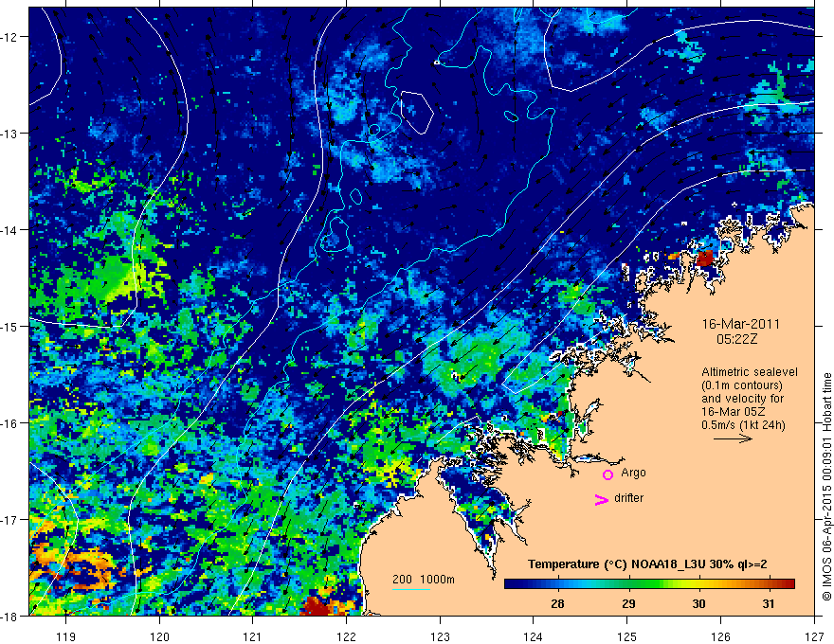Select the '05:22Z' time label

(736, 338)
